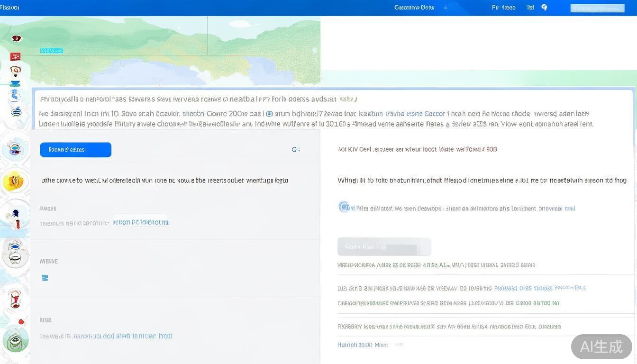
Task: Follow the blue "Saccor" link in the paragraph
Action: [435, 114]
